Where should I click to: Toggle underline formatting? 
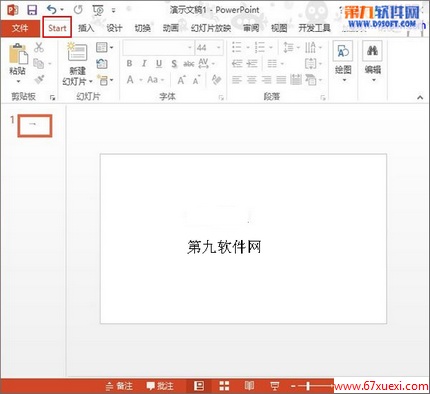pyautogui.click(x=159, y=63)
